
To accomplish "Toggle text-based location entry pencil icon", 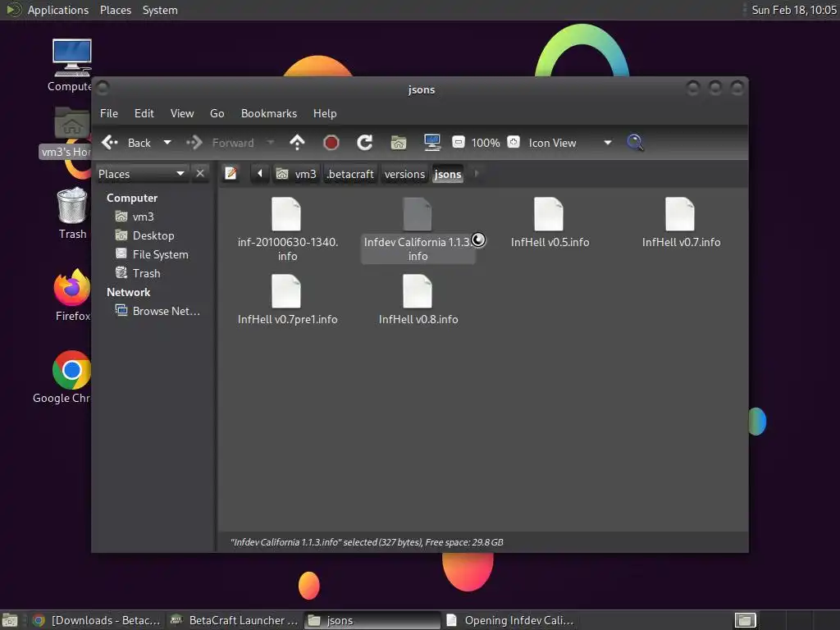I will [231, 174].
